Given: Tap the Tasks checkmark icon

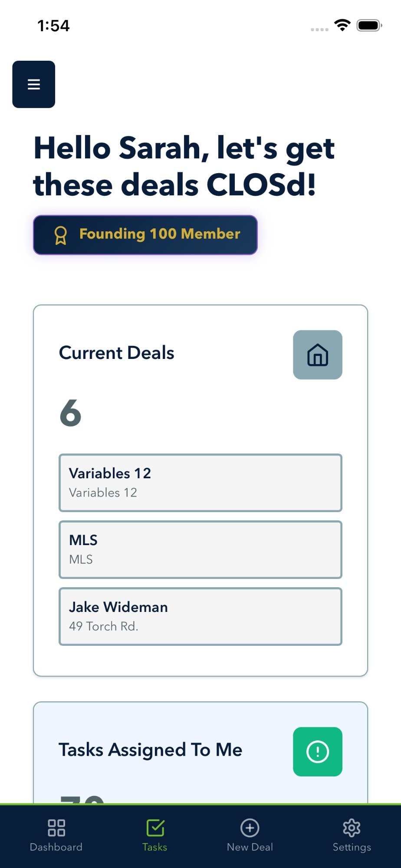Looking at the screenshot, I should [x=155, y=828].
